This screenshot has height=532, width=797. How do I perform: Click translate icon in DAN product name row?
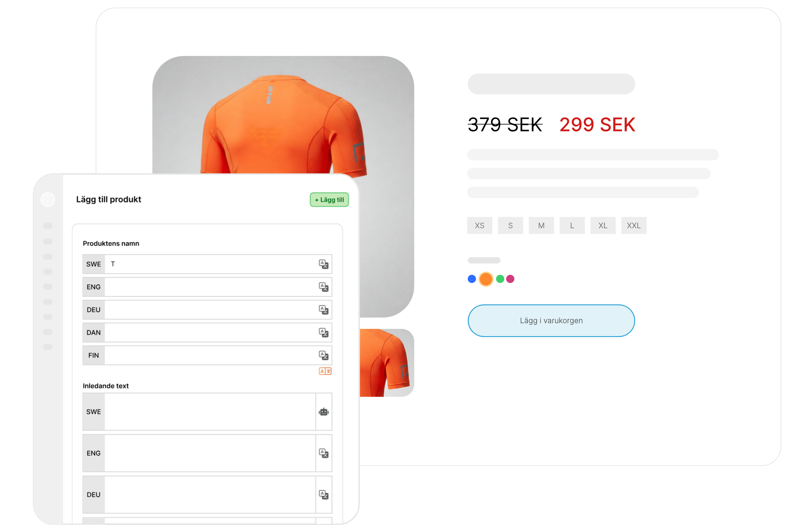323,333
